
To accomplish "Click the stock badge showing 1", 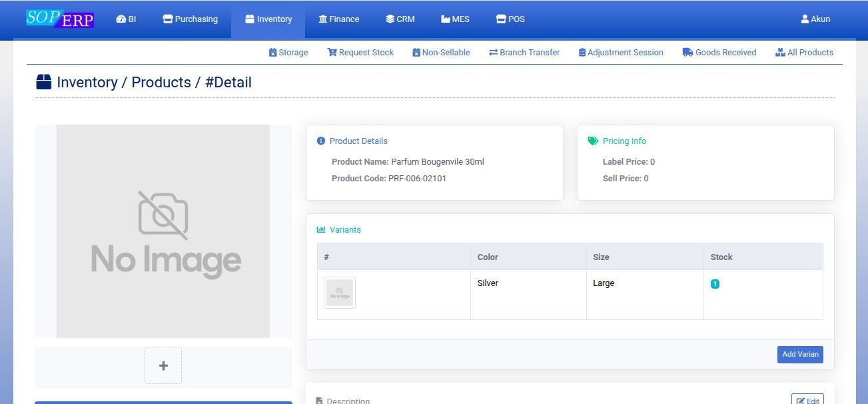I will pos(715,284).
